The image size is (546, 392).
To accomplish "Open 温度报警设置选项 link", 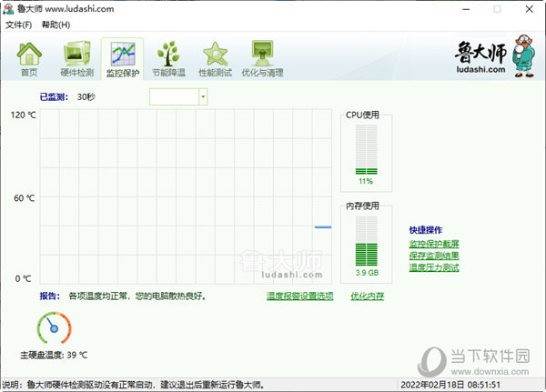I will pos(299,296).
